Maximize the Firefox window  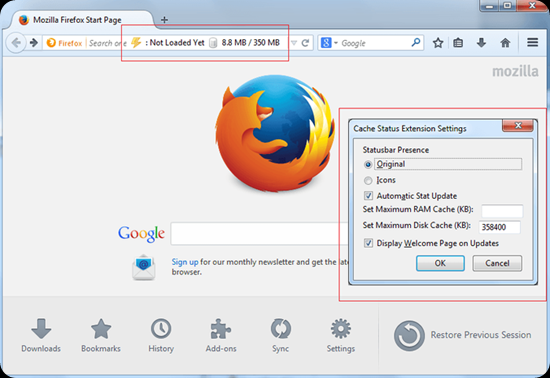pyautogui.click(x=507, y=5)
